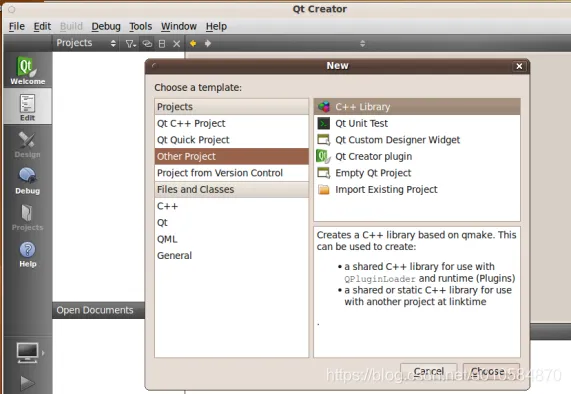The image size is (571, 394).
Task: Open the Tools menu
Action: coord(141,26)
